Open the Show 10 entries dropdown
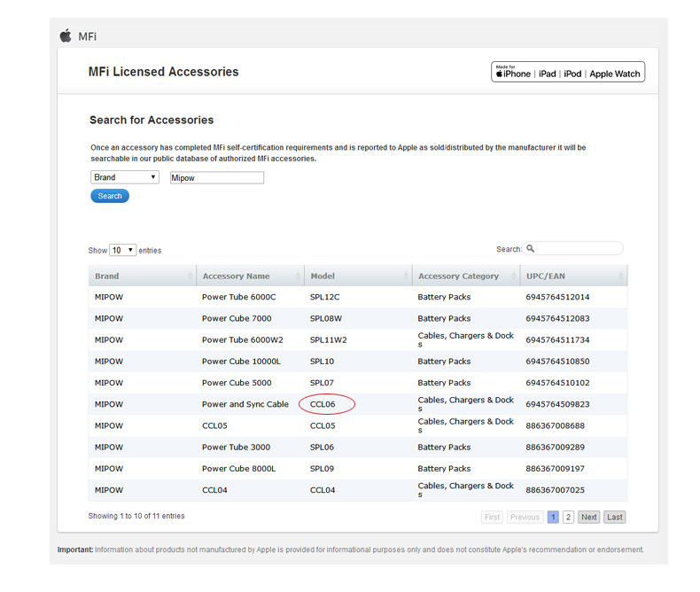Screen dimensions: 700x592 [122, 250]
